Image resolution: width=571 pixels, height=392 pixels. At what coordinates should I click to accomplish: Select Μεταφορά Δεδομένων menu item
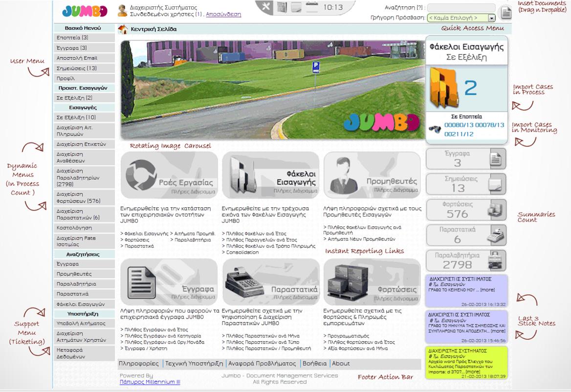pos(84,353)
